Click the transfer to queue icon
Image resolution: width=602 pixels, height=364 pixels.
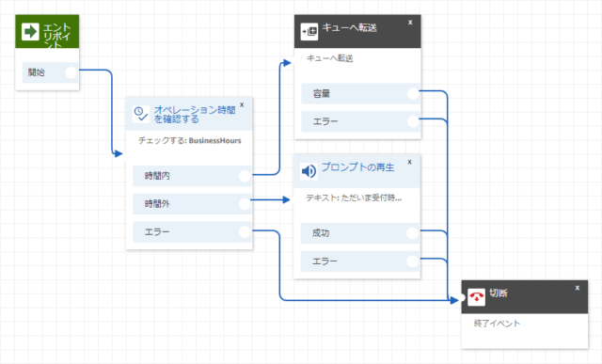309,31
